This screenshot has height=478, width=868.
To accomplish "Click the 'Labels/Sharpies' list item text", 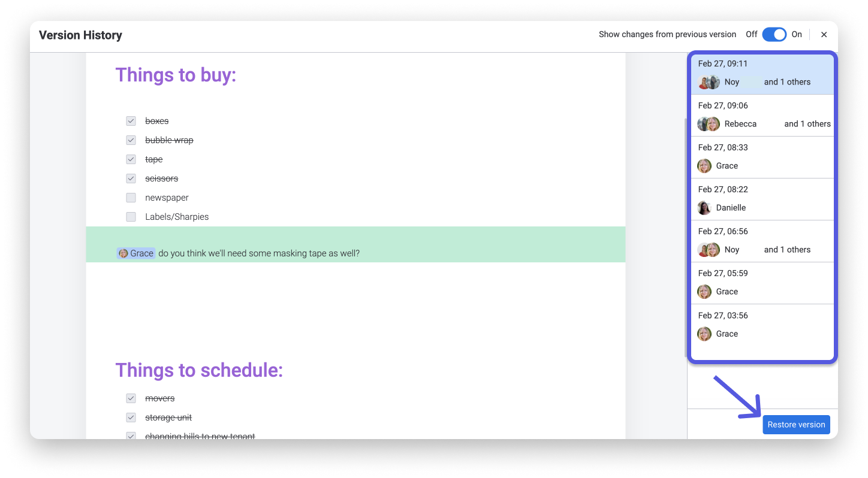I will click(x=177, y=217).
